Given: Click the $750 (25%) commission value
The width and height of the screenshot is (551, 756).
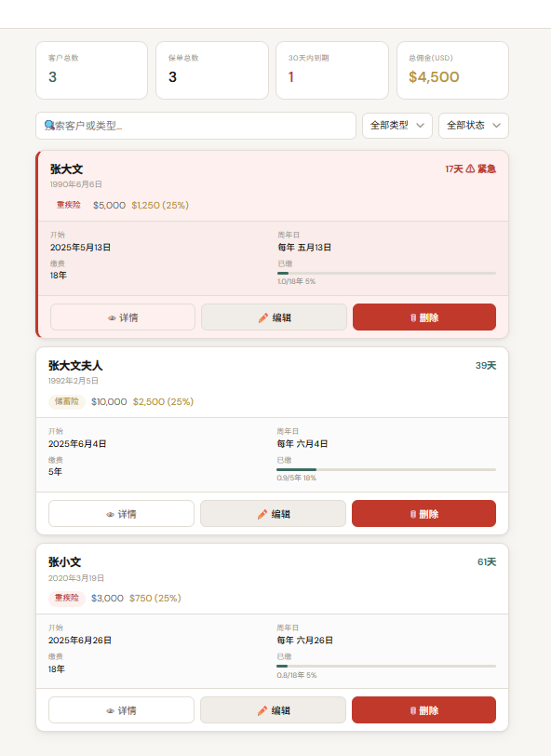Looking at the screenshot, I should pos(155,599).
